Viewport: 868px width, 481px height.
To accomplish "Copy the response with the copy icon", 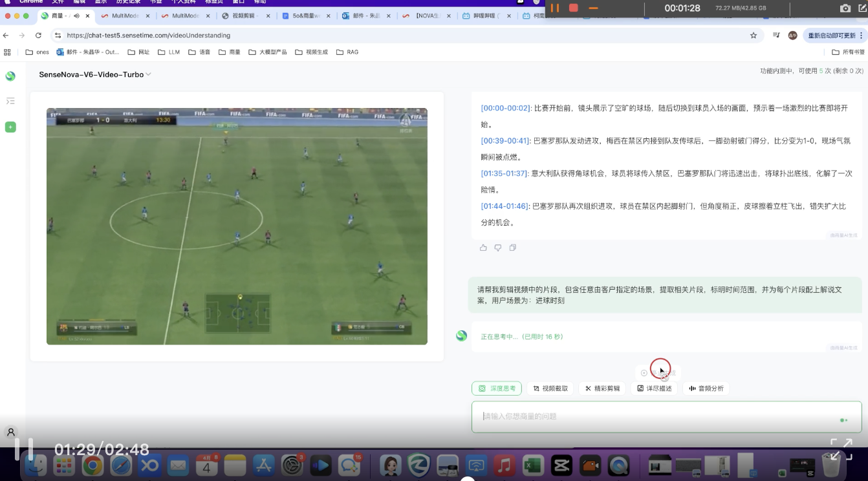I will [x=513, y=248].
